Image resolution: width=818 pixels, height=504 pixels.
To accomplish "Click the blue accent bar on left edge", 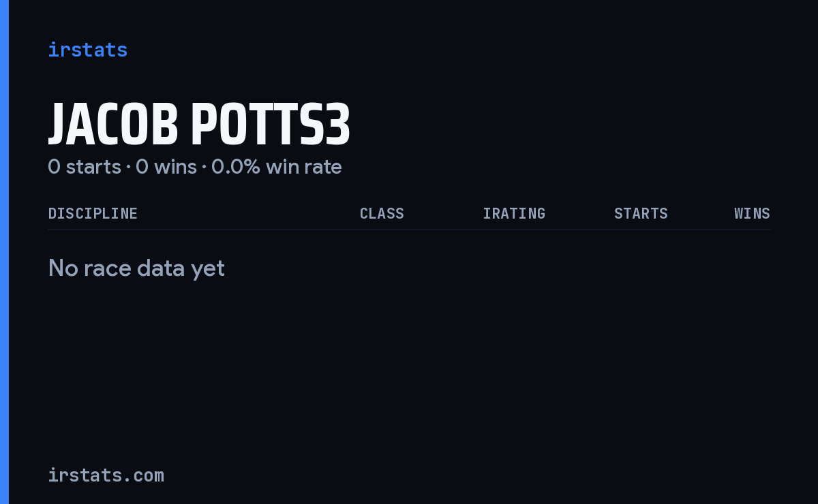I will tap(4, 252).
